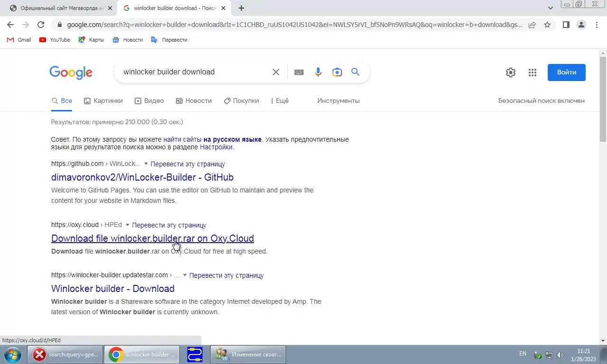Open the Windows Start menu
Viewport: 607px width, 364px height.
13,355
